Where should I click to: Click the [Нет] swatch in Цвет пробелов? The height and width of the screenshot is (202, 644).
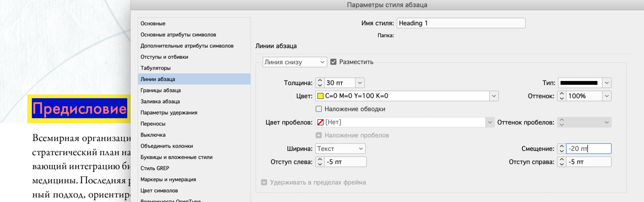[320, 122]
